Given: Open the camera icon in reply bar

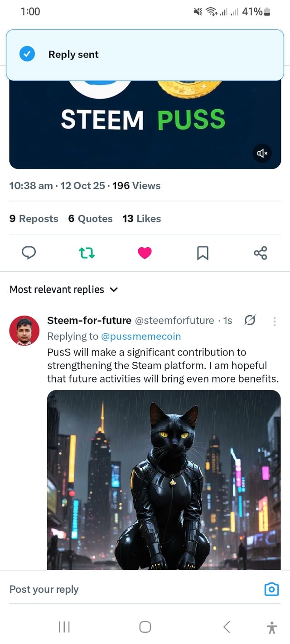Looking at the screenshot, I should pos(271,589).
